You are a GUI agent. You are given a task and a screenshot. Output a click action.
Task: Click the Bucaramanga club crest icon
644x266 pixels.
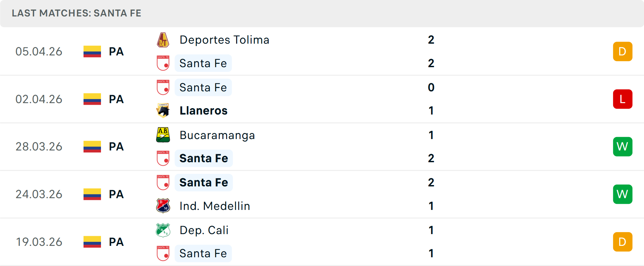163,135
